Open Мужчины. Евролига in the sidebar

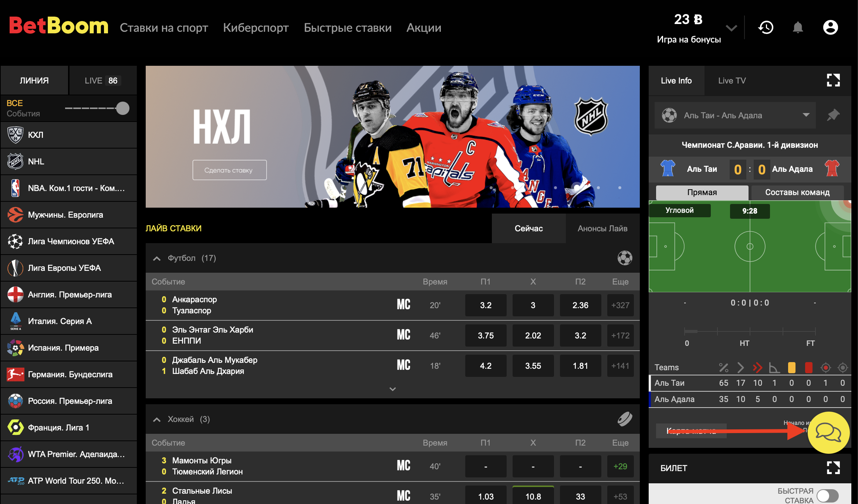click(x=69, y=215)
